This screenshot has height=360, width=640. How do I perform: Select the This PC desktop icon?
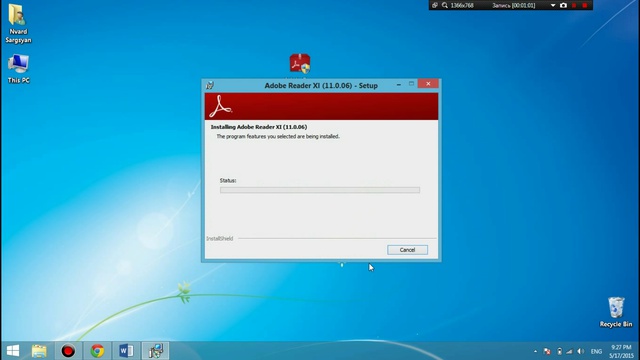coord(18,69)
